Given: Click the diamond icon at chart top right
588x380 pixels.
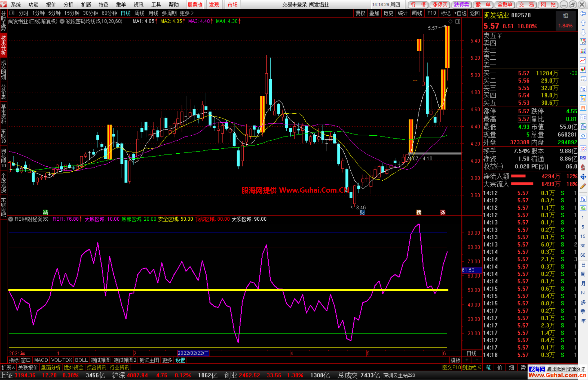Looking at the screenshot, I should 450,22.
